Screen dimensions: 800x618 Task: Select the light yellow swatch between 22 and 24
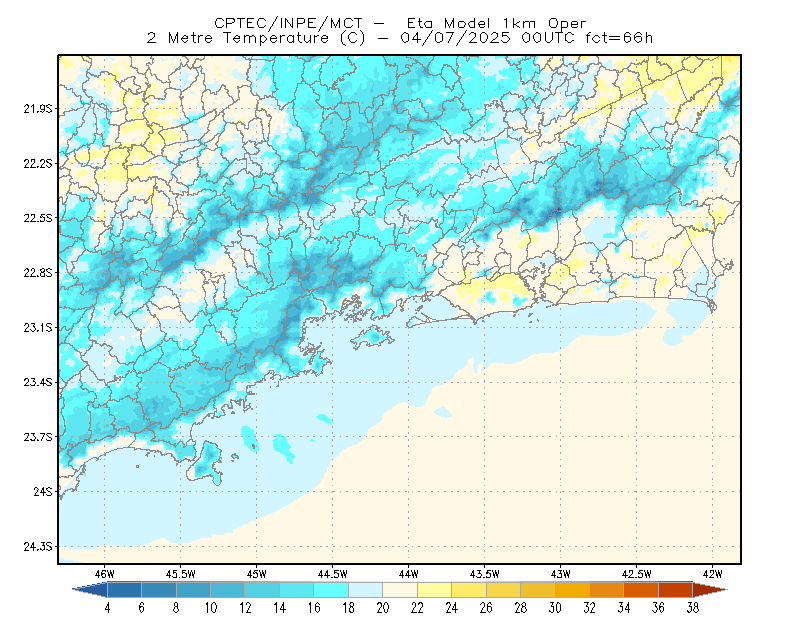(435, 589)
